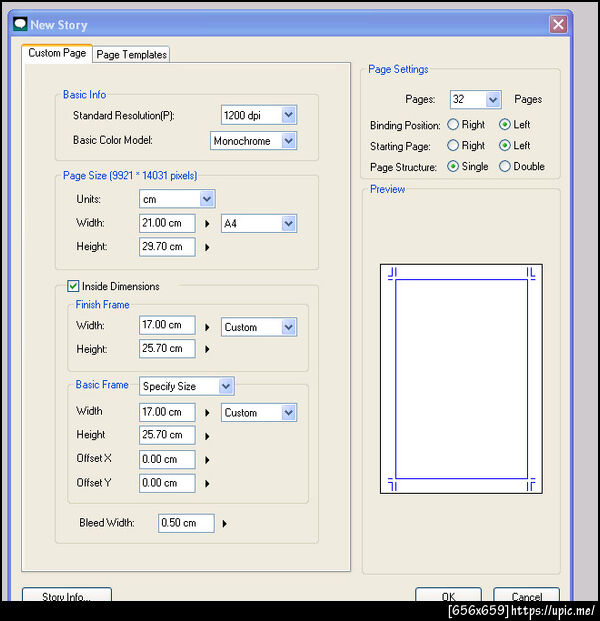The width and height of the screenshot is (600, 621).
Task: Click the arrow next to Bleed Width
Action: (x=225, y=524)
